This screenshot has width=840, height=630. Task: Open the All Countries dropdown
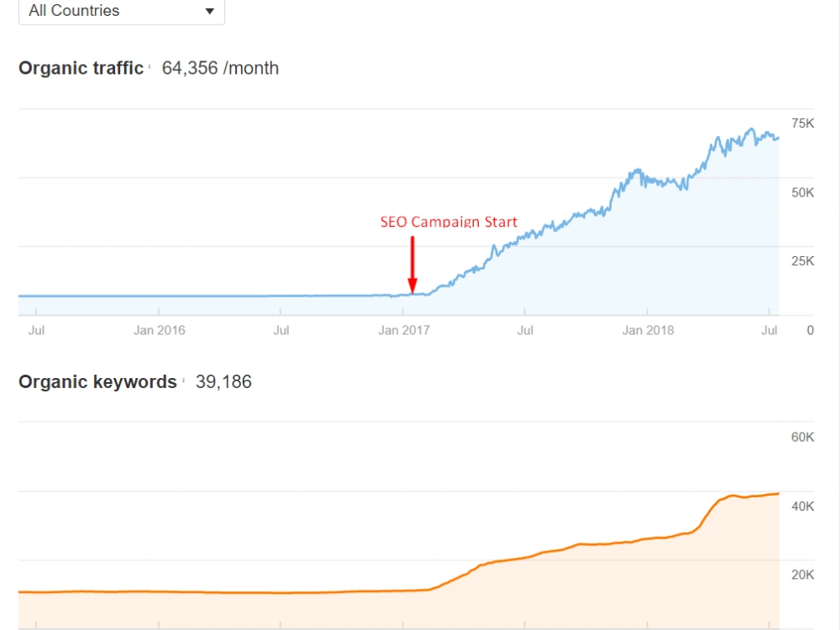click(x=122, y=11)
